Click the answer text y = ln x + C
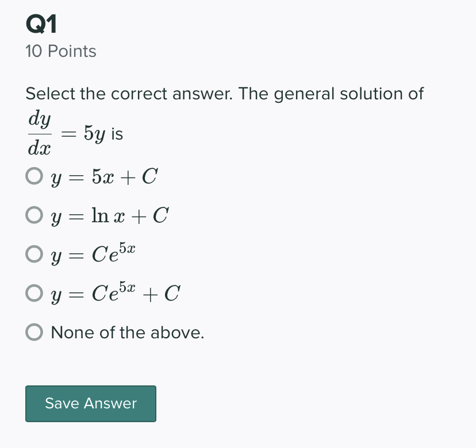 pyautogui.click(x=108, y=215)
